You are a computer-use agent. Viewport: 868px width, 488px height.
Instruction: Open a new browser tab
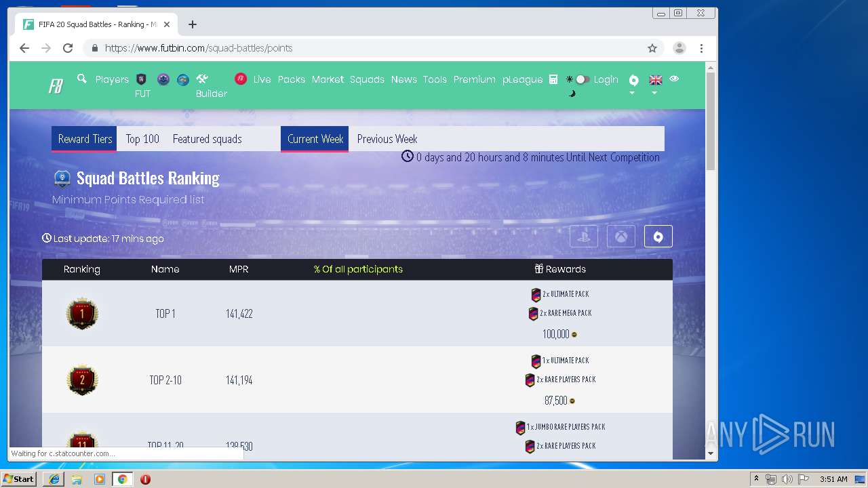click(193, 24)
